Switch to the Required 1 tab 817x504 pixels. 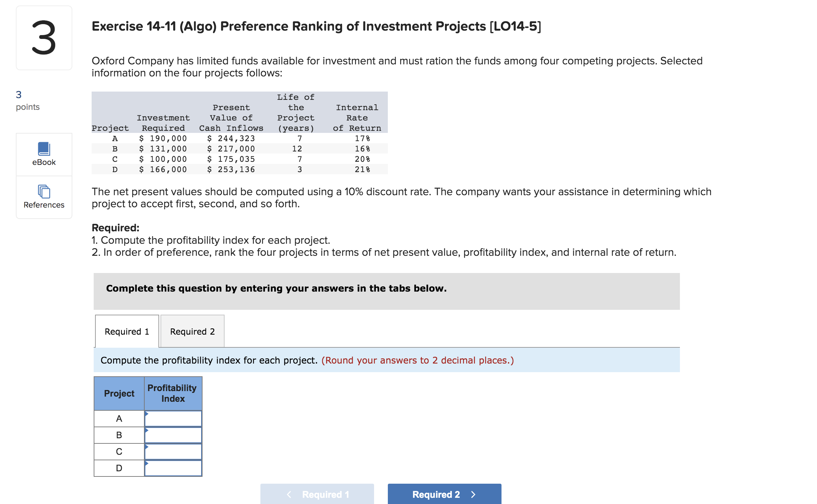[x=127, y=331]
